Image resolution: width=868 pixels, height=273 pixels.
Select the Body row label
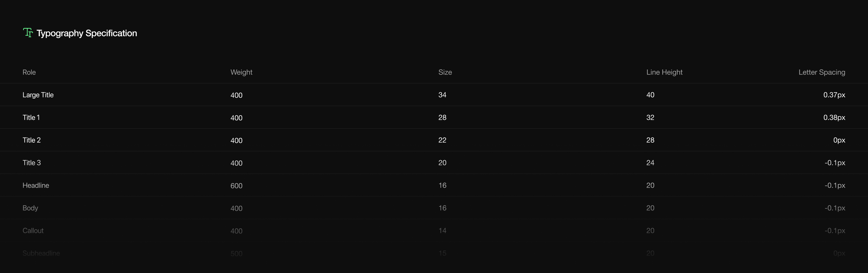pyautogui.click(x=30, y=208)
